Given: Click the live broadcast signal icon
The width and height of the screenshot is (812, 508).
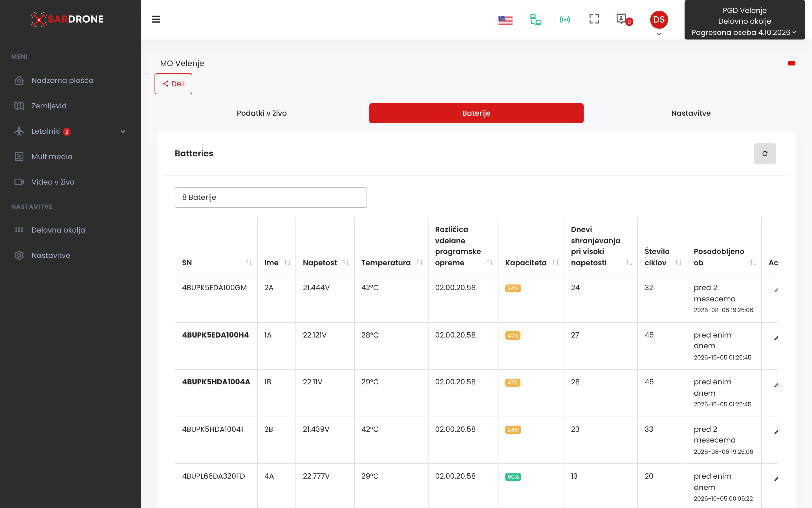Looking at the screenshot, I should (565, 19).
